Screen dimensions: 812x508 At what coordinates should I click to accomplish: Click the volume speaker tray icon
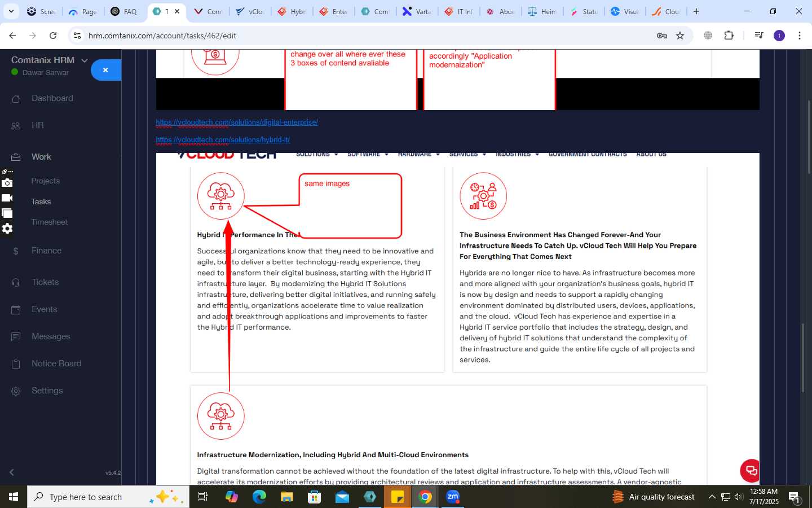(x=739, y=497)
